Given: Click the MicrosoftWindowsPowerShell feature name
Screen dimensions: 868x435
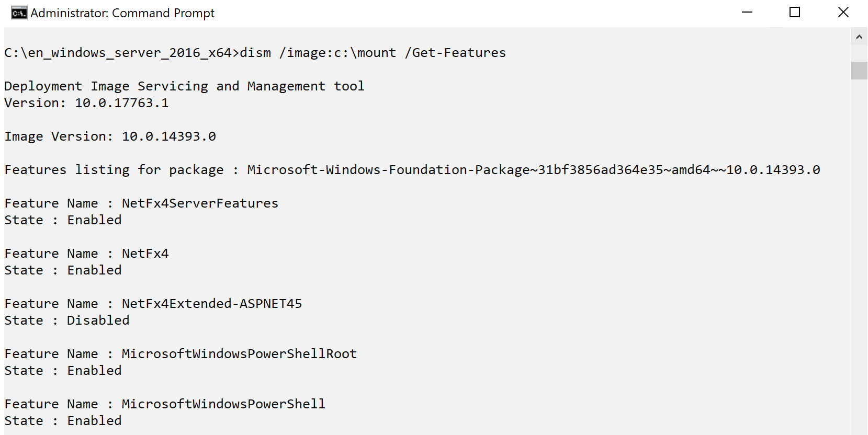Looking at the screenshot, I should pyautogui.click(x=223, y=404).
